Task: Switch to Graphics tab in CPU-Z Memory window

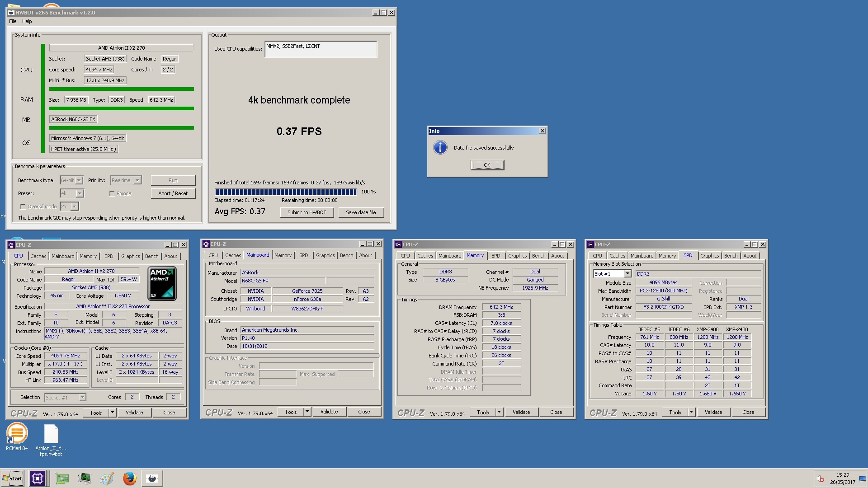Action: (517, 256)
